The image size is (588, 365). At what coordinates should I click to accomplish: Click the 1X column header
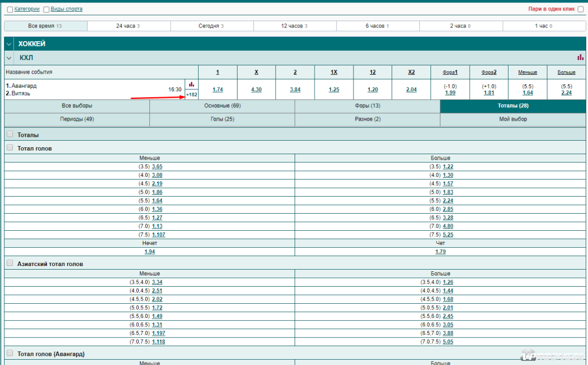coord(334,72)
